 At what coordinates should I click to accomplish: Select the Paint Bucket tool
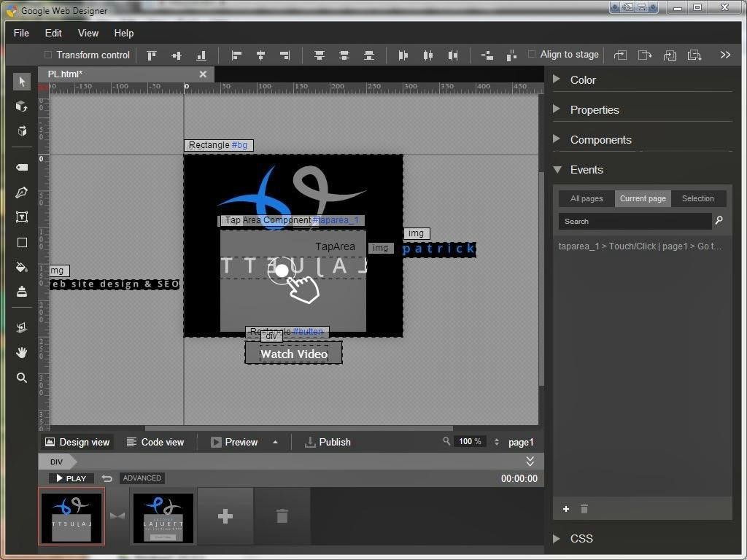(21, 266)
